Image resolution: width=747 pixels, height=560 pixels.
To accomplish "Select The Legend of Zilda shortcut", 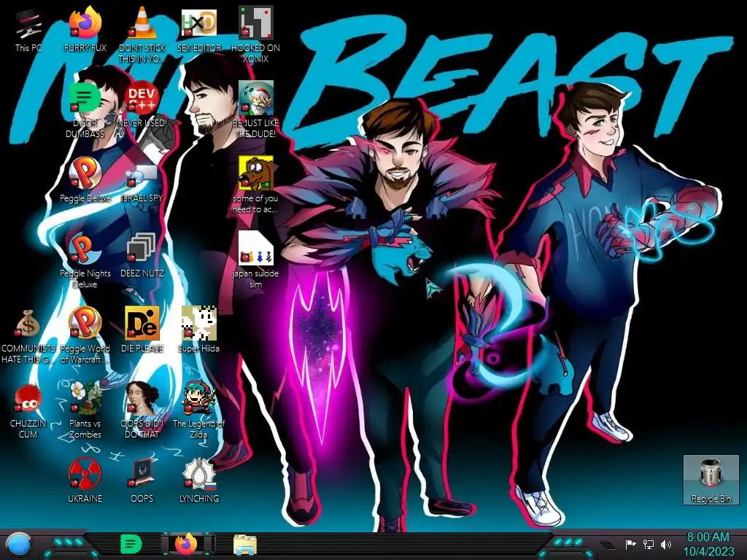I will pos(198,411).
